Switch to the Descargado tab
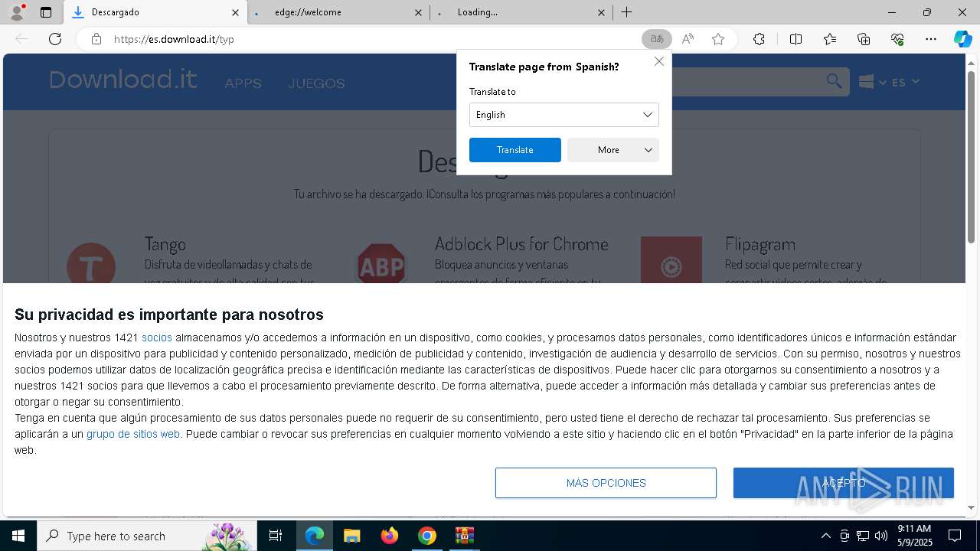 pos(155,12)
